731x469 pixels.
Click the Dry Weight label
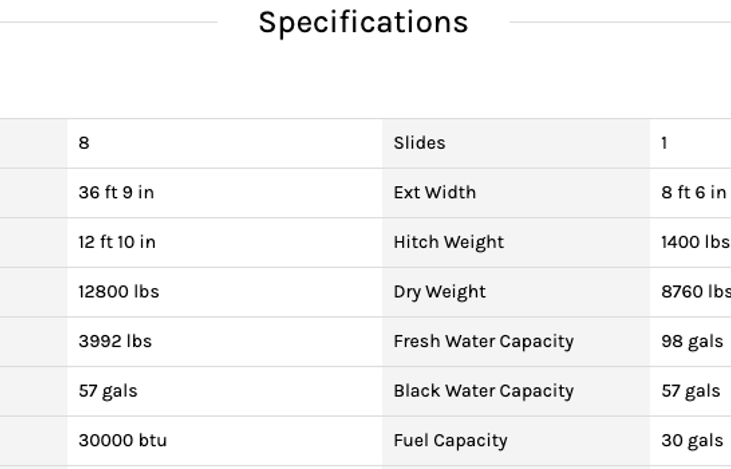click(440, 292)
